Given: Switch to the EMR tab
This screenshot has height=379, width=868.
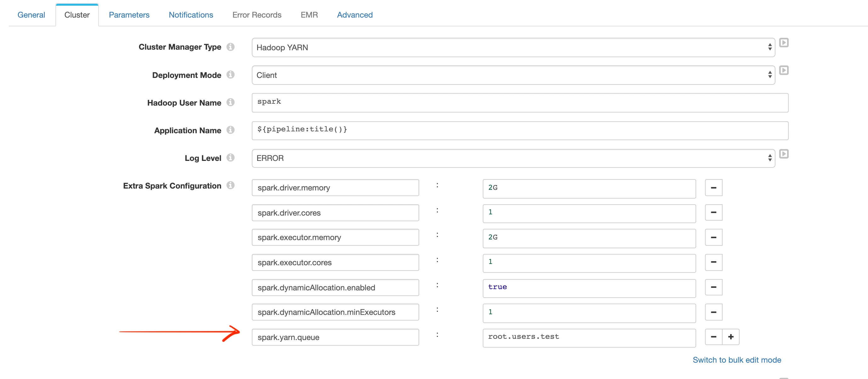Looking at the screenshot, I should click(309, 15).
